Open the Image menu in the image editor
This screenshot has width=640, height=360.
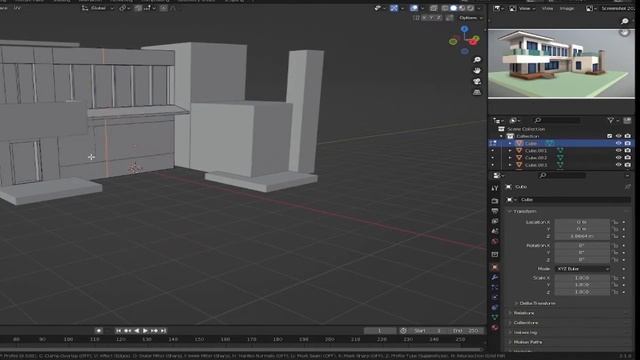[x=567, y=8]
